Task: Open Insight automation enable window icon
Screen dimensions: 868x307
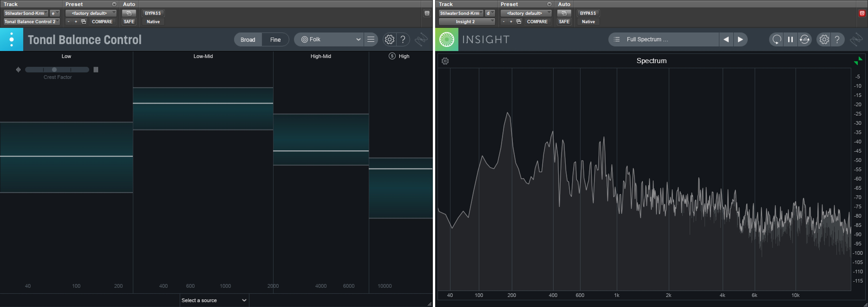Action: (564, 13)
